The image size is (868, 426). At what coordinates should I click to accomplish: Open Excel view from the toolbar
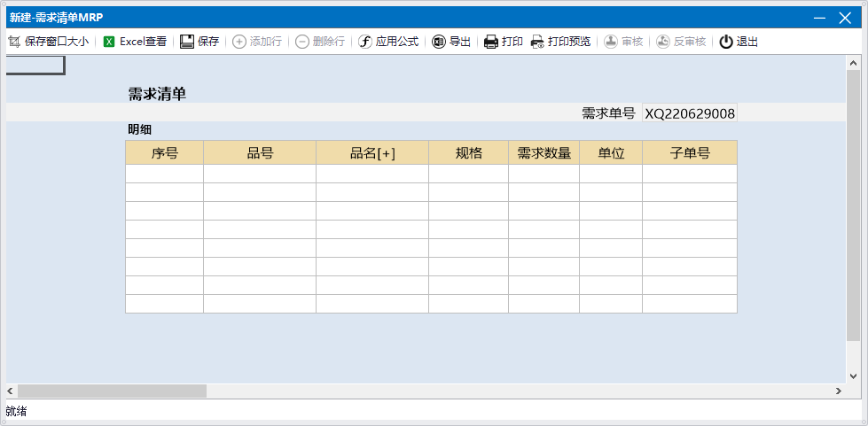click(x=109, y=42)
